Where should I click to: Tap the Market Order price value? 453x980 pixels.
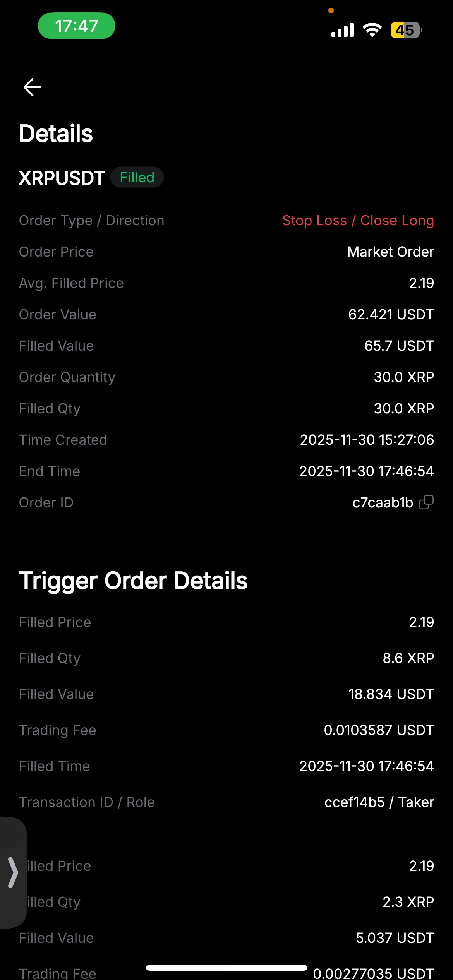click(390, 252)
